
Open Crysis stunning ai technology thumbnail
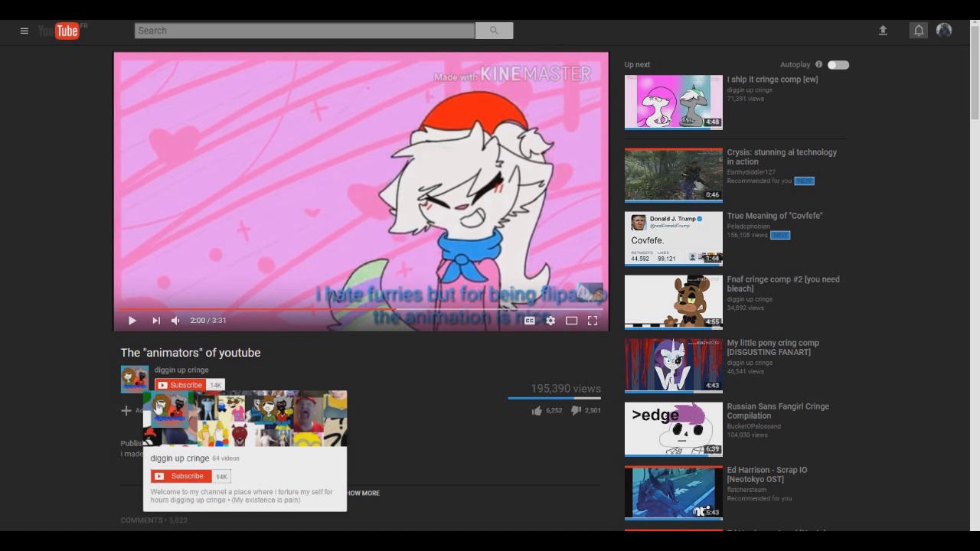pyautogui.click(x=674, y=175)
